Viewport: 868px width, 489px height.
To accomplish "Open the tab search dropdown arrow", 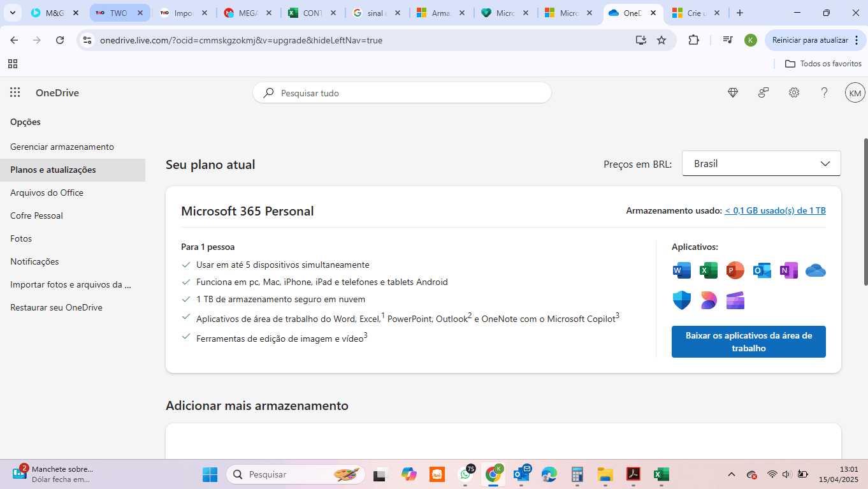I will [12, 13].
